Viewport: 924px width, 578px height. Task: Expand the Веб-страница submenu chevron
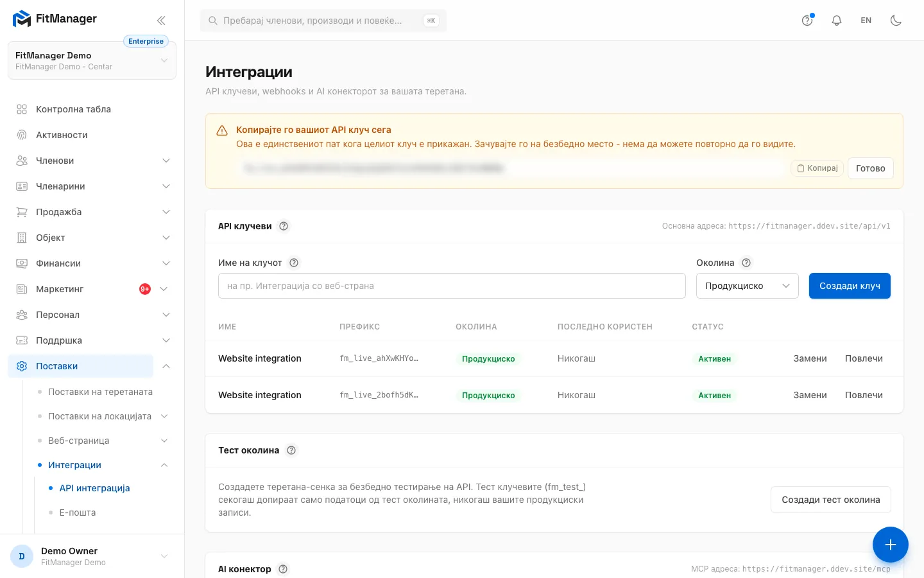pos(164,441)
